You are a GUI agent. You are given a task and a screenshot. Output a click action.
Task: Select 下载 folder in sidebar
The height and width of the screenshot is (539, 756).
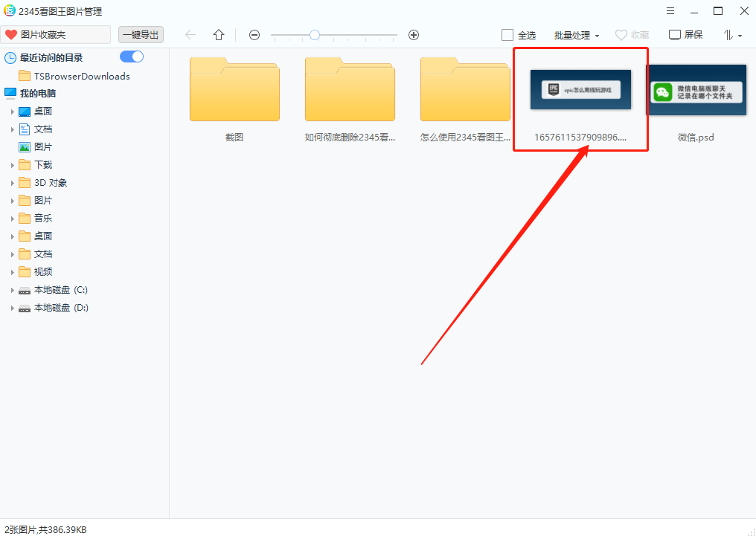pyautogui.click(x=43, y=165)
